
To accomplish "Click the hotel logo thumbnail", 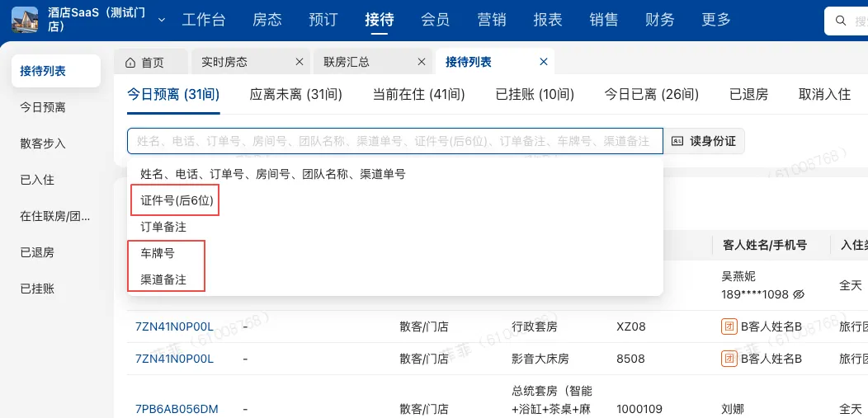I will [25, 20].
